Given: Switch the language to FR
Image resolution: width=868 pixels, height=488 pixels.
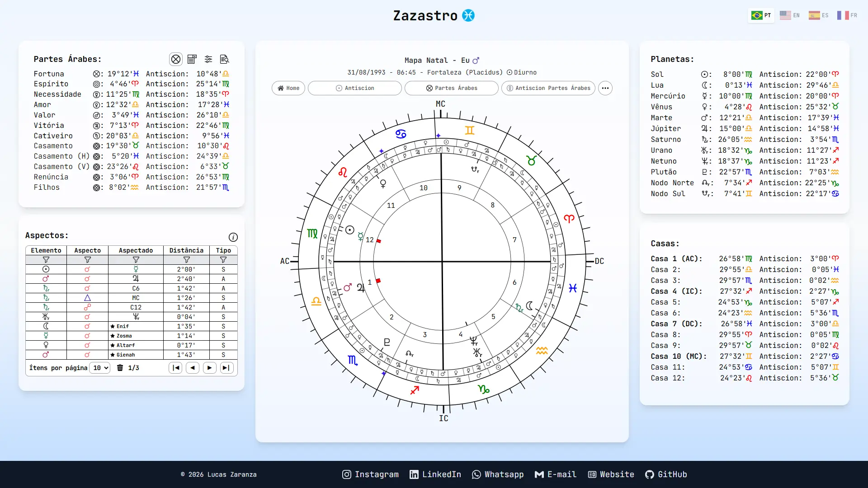Looking at the screenshot, I should coord(847,15).
